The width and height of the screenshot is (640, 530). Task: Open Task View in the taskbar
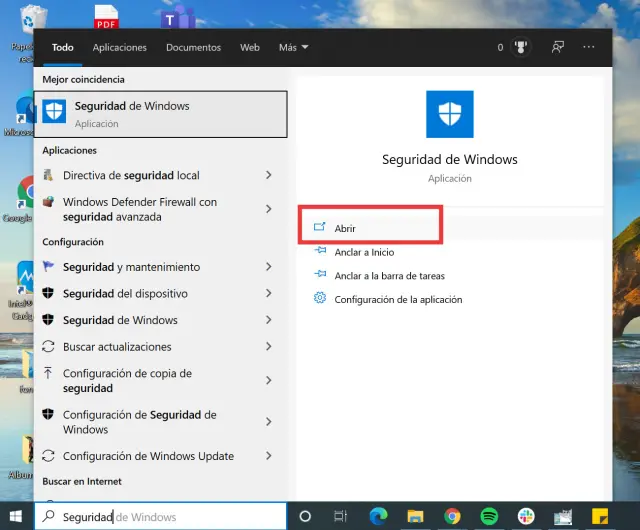[341, 516]
